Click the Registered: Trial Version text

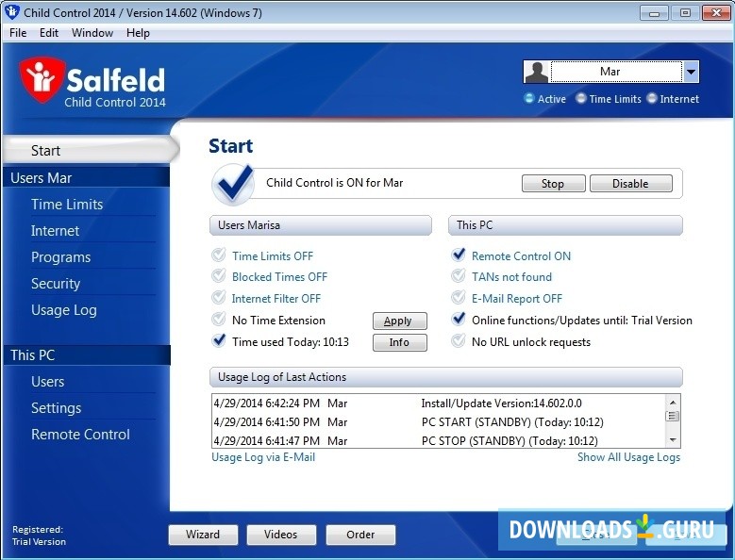pyautogui.click(x=39, y=535)
